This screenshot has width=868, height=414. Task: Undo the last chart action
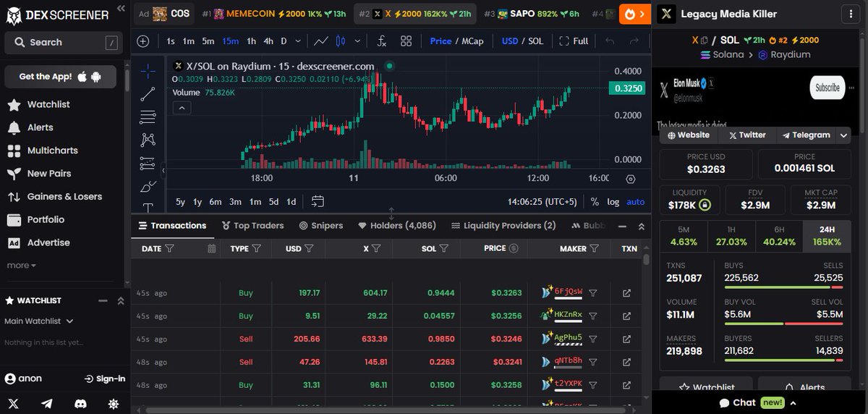[610, 41]
